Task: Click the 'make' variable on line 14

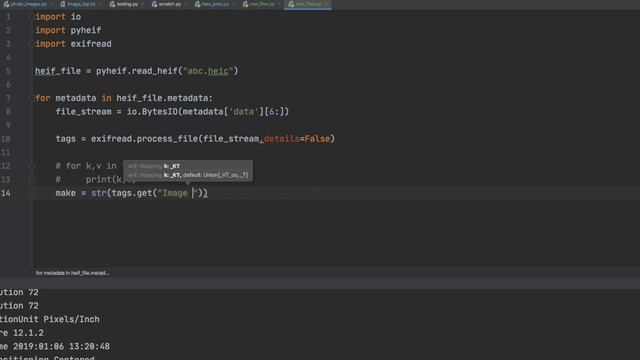Action: pyautogui.click(x=66, y=193)
